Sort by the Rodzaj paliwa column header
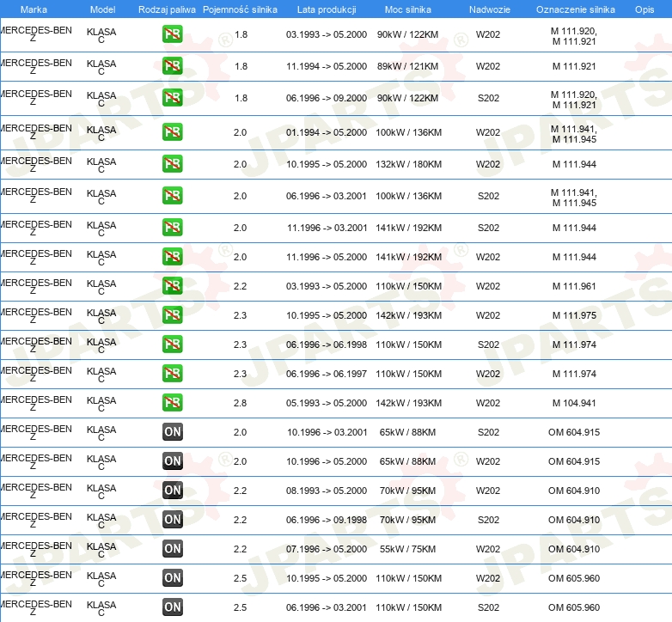 pyautogui.click(x=167, y=9)
